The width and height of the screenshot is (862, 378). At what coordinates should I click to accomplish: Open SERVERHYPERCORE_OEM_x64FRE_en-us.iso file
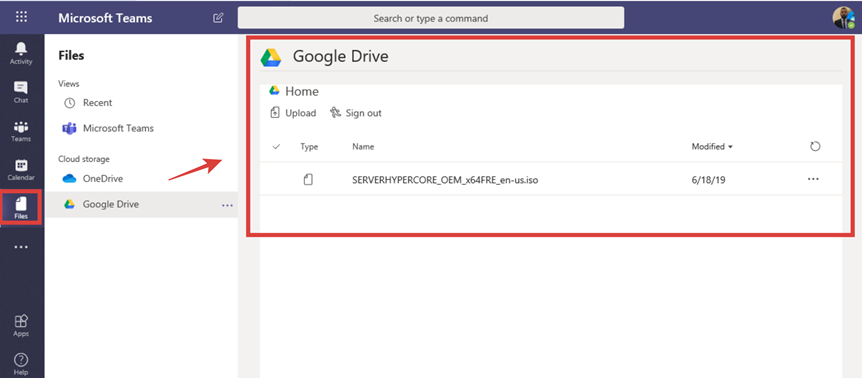(x=445, y=179)
